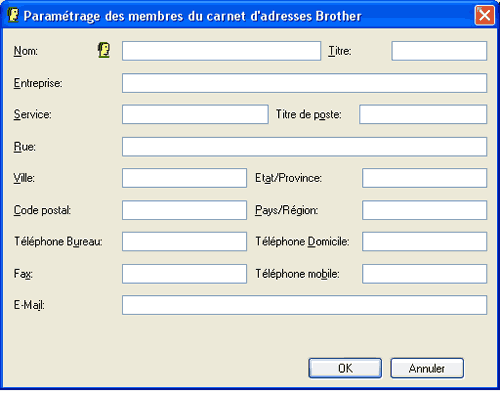
Task: Select the Entreprise input field
Action: click(x=304, y=83)
